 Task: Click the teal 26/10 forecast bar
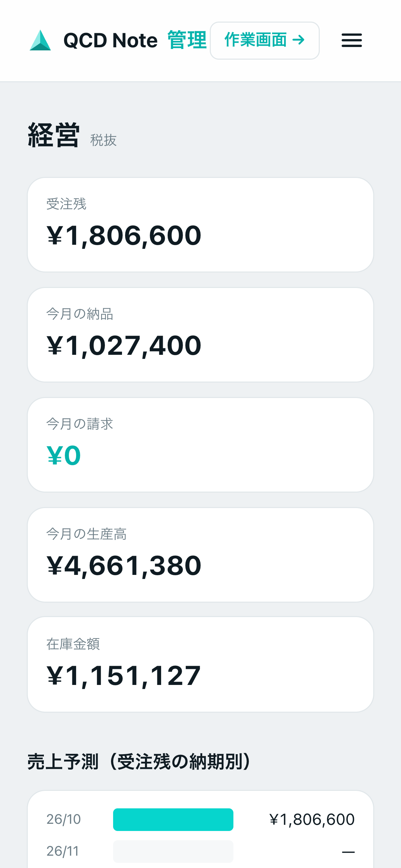[x=173, y=820]
